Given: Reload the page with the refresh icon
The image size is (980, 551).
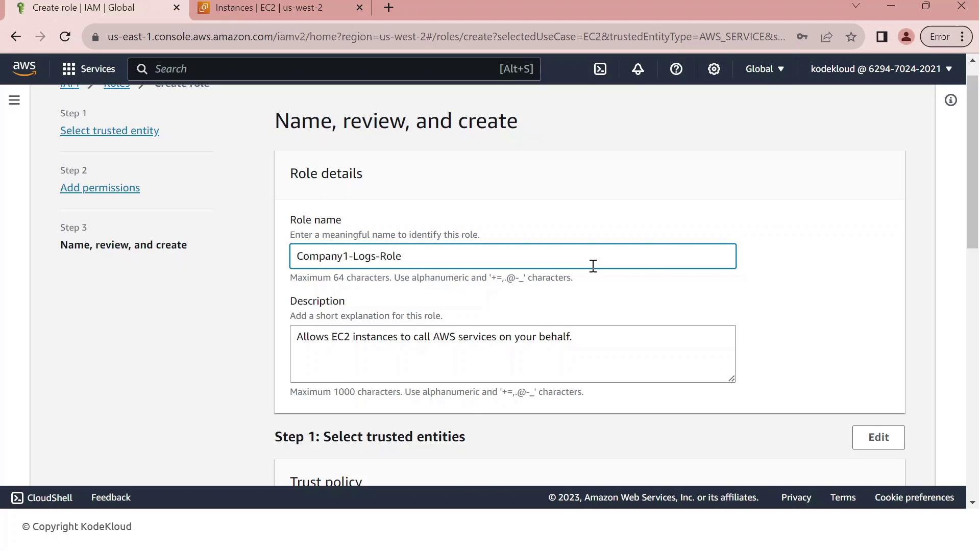Looking at the screenshot, I should tap(65, 37).
